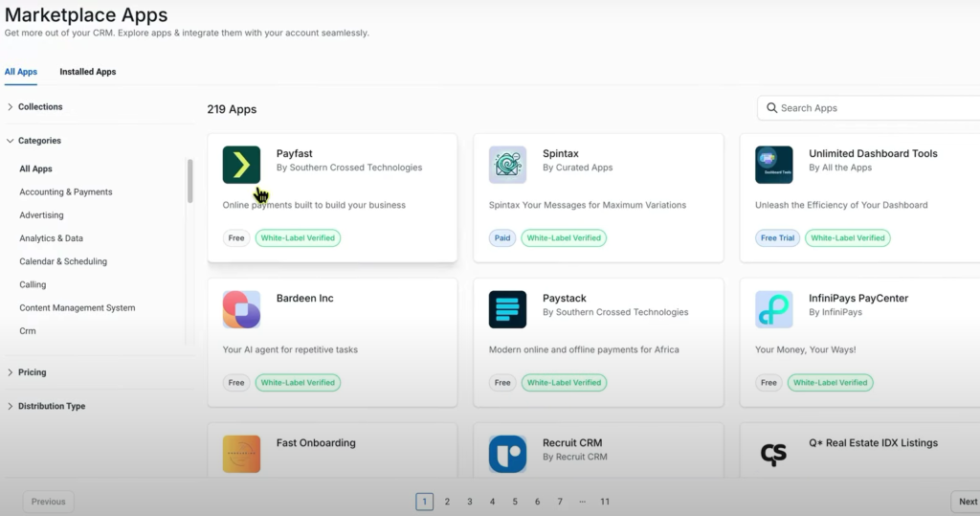Open the Unlimited Dashboard Tools title
The image size is (980, 516).
[x=873, y=153]
